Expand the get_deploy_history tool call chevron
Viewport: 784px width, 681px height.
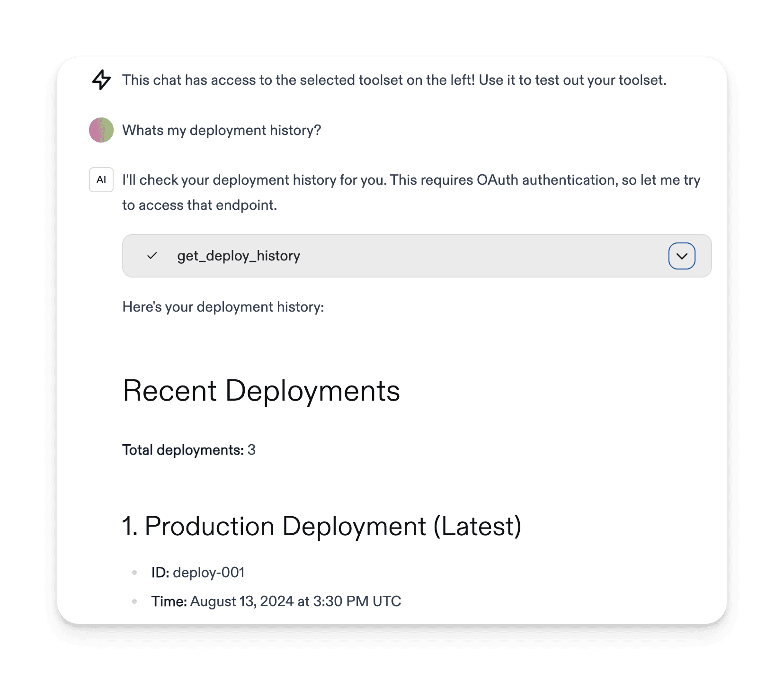pos(681,256)
